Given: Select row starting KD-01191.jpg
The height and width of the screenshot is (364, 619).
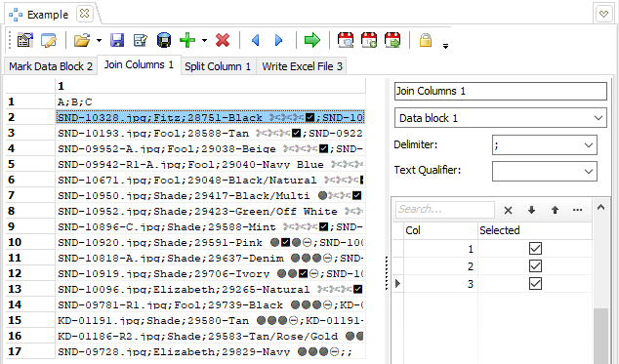Looking at the screenshot, I should (211, 320).
